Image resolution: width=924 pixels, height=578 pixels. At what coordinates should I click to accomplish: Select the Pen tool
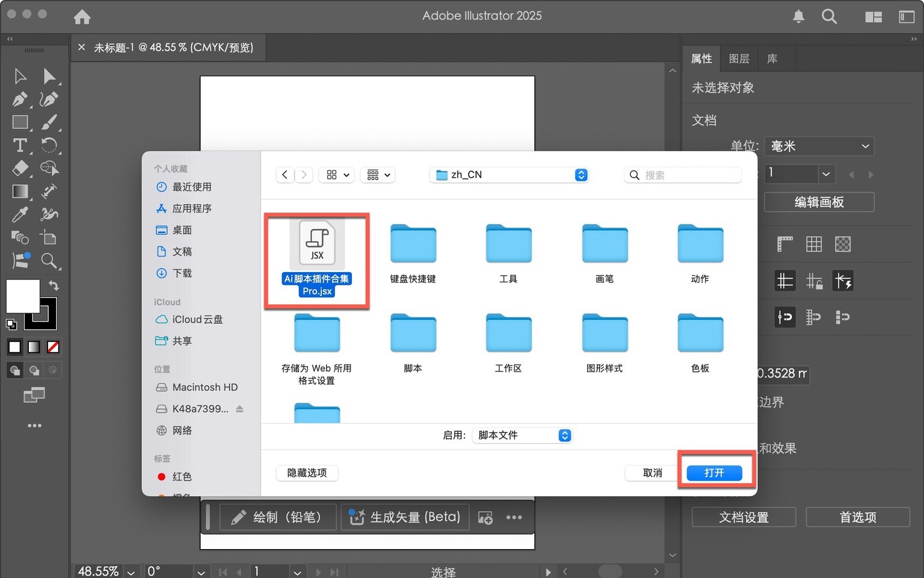[20, 99]
